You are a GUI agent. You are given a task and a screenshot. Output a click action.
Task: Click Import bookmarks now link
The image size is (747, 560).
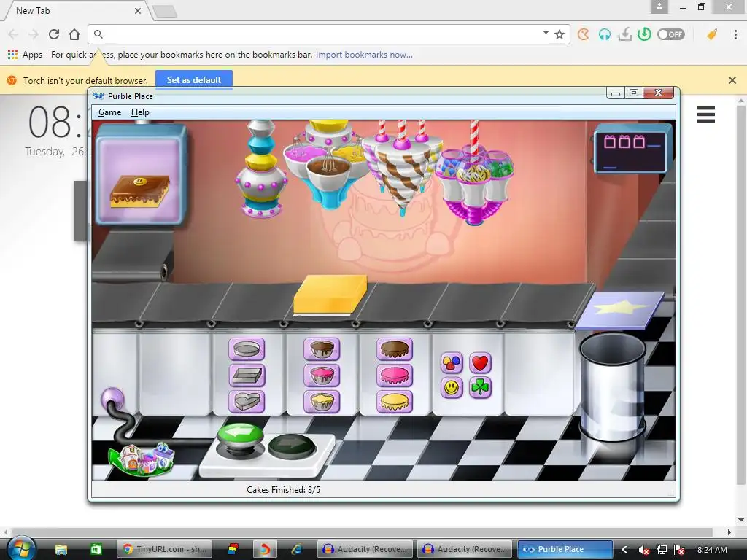coord(364,55)
